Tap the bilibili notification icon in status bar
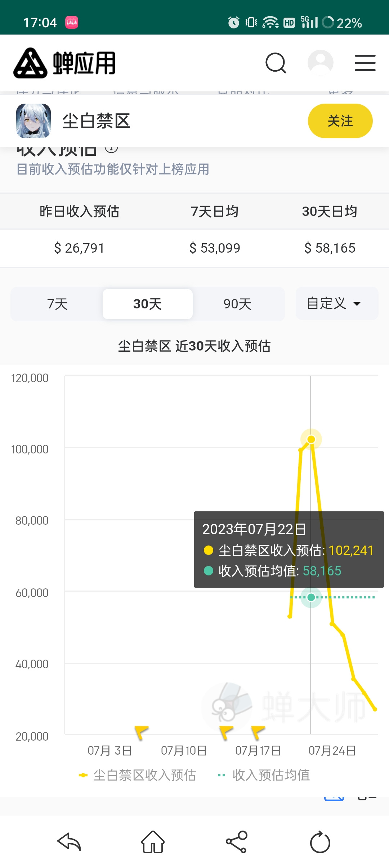 click(72, 22)
